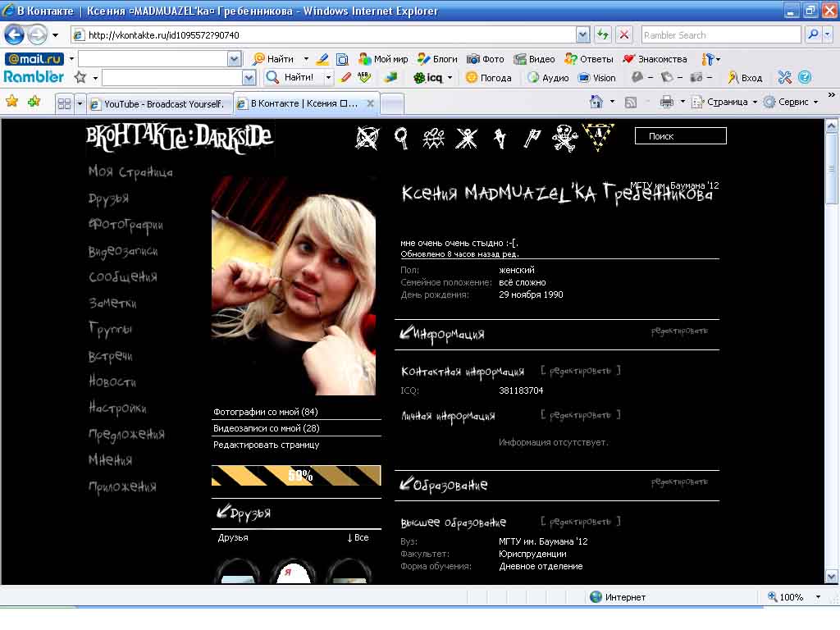Open the Rambler Search provider dropdown
Image resolution: width=840 pixels, height=630 pixels.
click(x=828, y=34)
